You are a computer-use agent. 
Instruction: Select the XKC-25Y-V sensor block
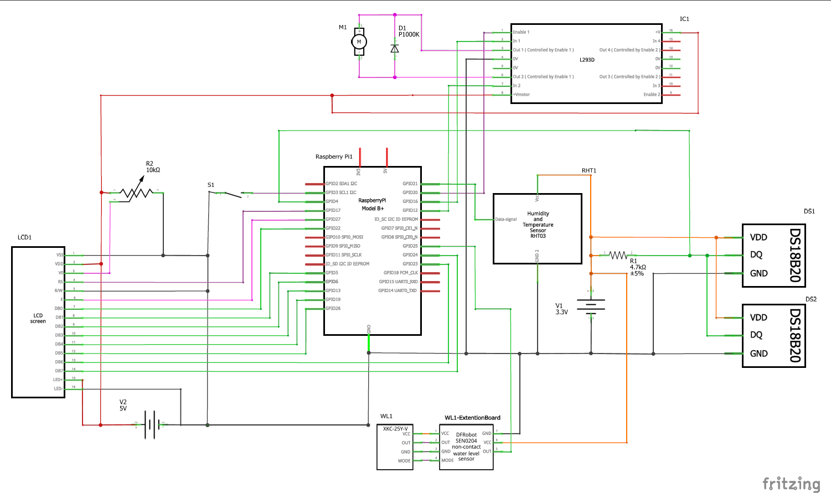[x=395, y=447]
